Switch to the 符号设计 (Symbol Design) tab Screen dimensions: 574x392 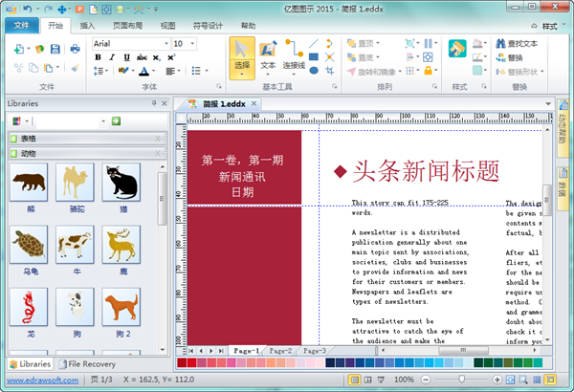(x=208, y=26)
